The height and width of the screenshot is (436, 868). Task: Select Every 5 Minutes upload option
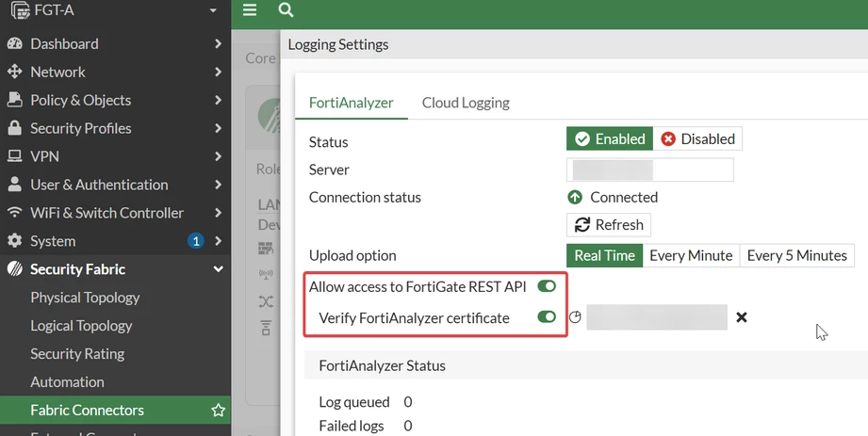[x=797, y=255]
